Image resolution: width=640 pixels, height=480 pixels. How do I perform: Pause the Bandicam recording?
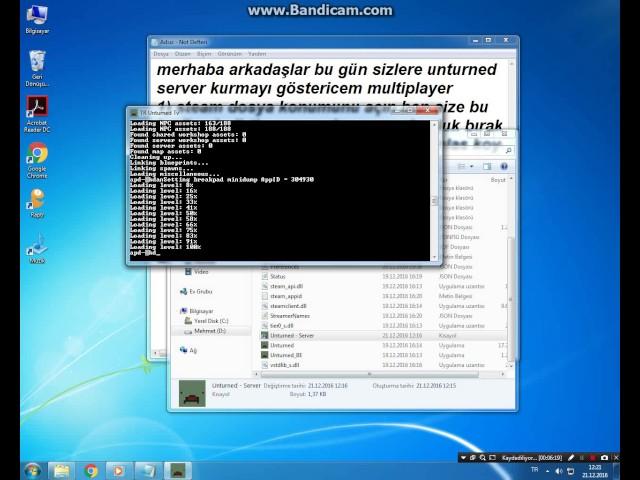582,458
